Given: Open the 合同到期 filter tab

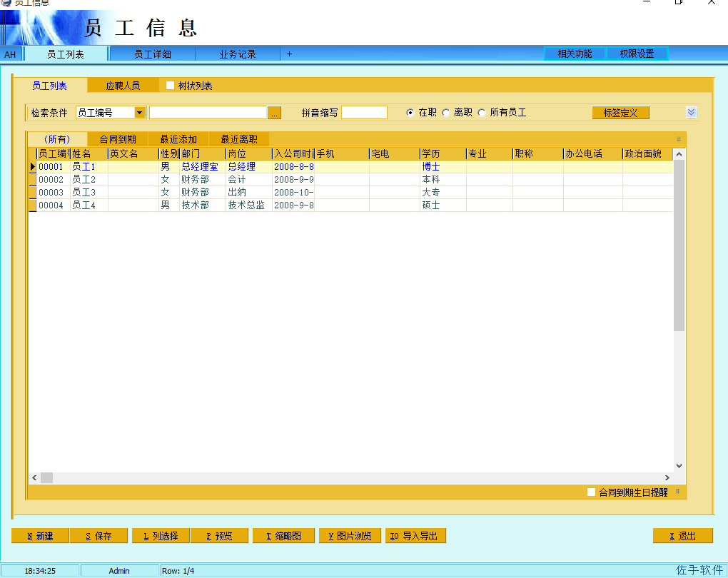Looking at the screenshot, I should [x=118, y=139].
